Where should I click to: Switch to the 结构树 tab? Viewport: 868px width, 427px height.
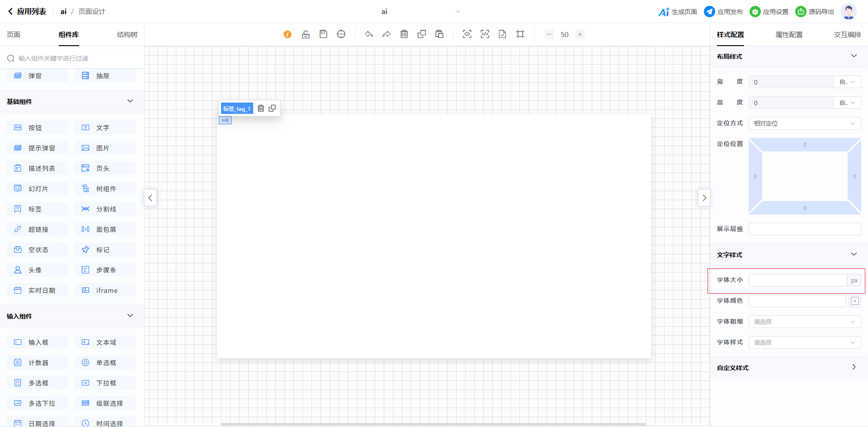point(127,35)
